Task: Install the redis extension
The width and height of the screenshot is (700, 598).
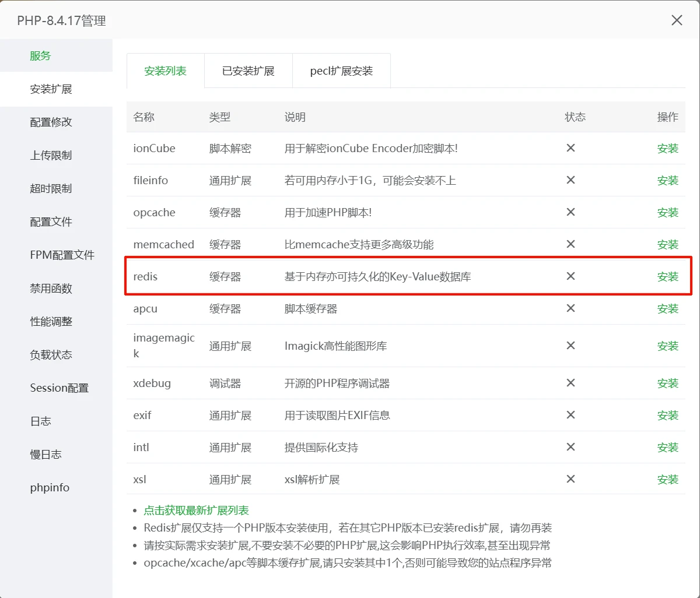Action: pyautogui.click(x=667, y=277)
